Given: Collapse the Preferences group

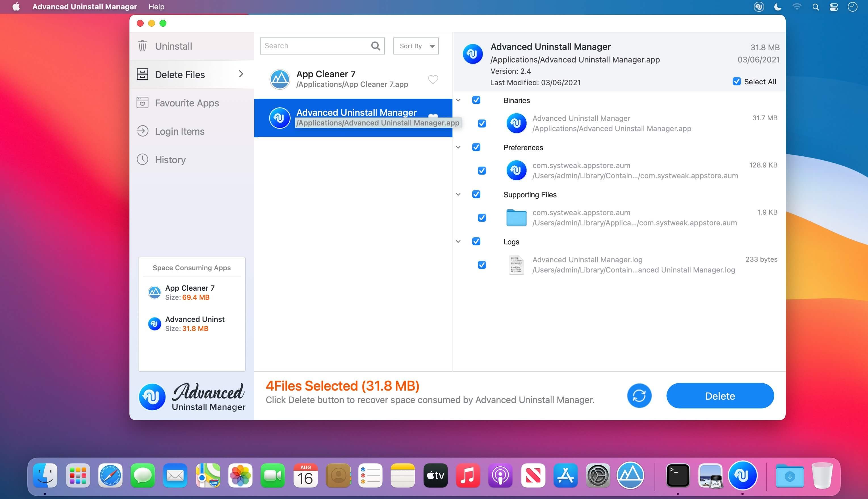Looking at the screenshot, I should coord(458,147).
